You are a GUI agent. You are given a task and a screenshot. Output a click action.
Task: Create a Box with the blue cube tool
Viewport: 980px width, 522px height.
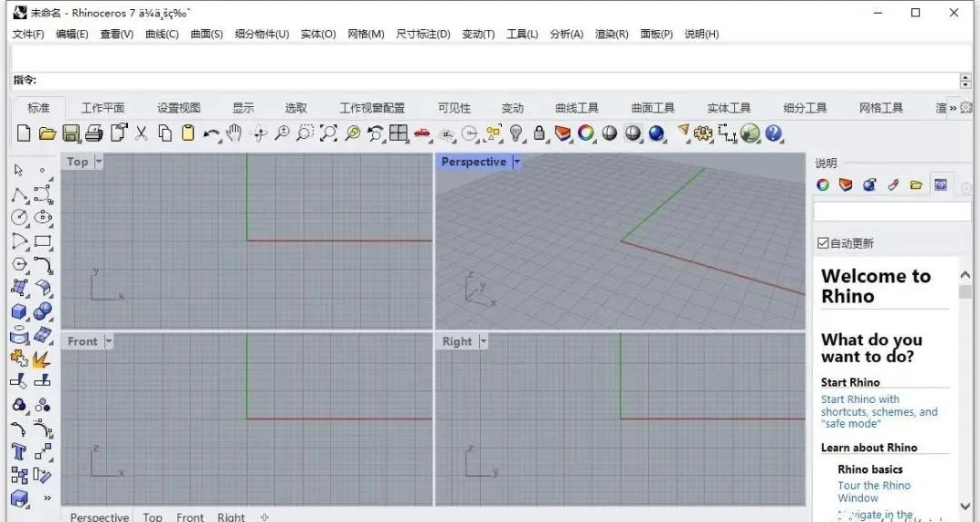19,311
